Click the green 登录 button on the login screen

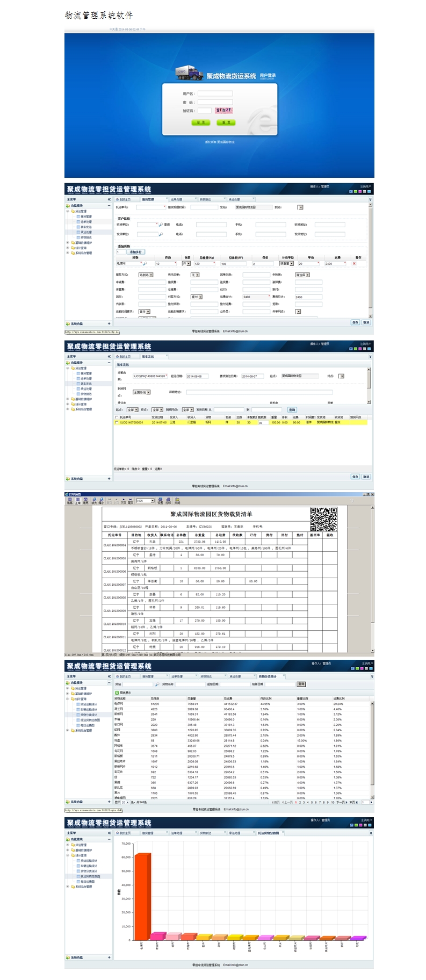tap(201, 122)
